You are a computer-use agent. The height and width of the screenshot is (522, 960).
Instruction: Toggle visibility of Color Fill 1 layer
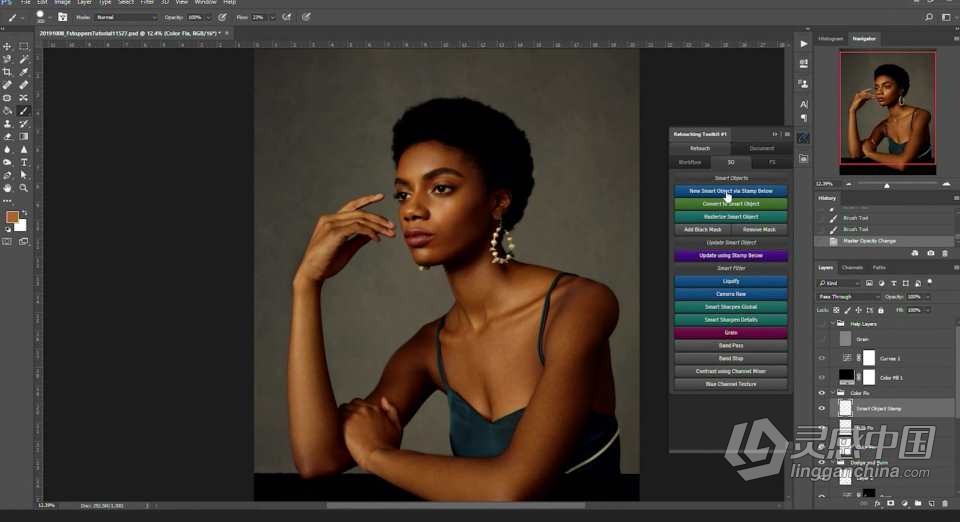click(x=822, y=378)
